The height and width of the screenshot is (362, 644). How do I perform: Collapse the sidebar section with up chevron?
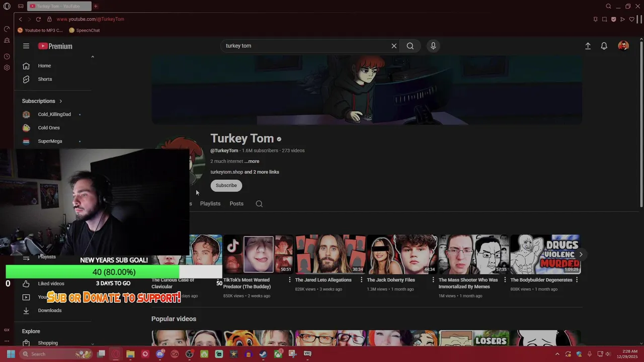pos(93,57)
